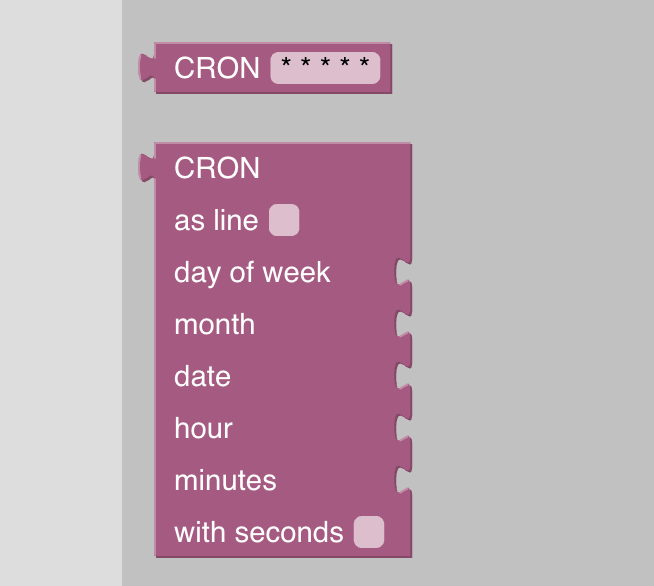Select the large CRON block by its title
This screenshot has height=586, width=654.
point(216,168)
